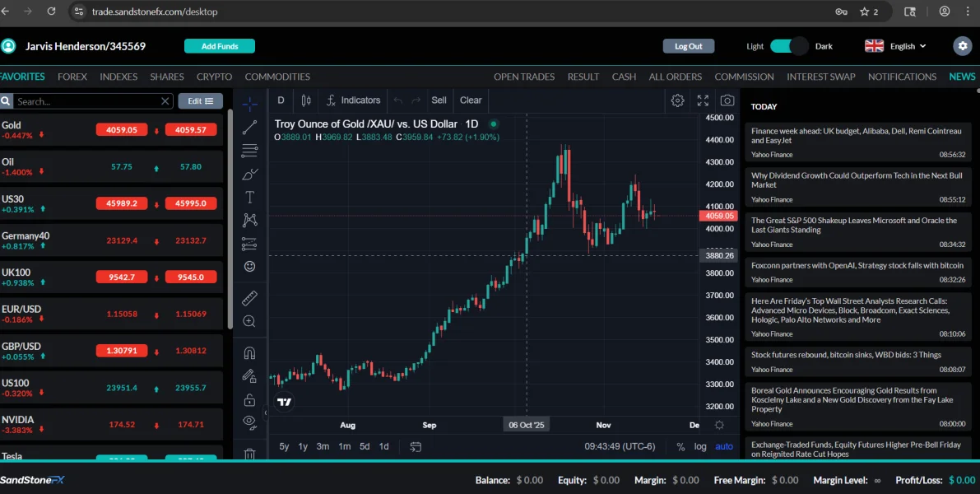980x494 pixels.
Task: Select the trend line drawing tool
Action: (x=250, y=127)
